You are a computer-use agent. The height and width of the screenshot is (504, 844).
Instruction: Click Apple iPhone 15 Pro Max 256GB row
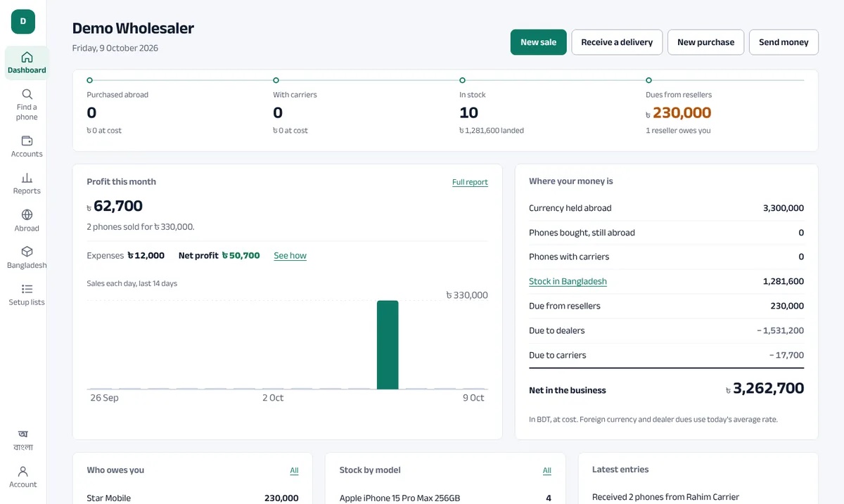click(x=445, y=498)
